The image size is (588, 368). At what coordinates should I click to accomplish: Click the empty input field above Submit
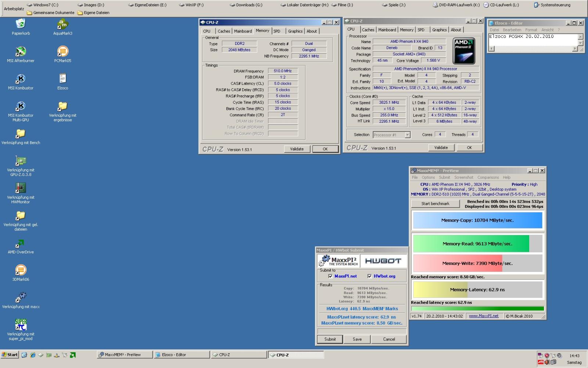click(x=362, y=331)
